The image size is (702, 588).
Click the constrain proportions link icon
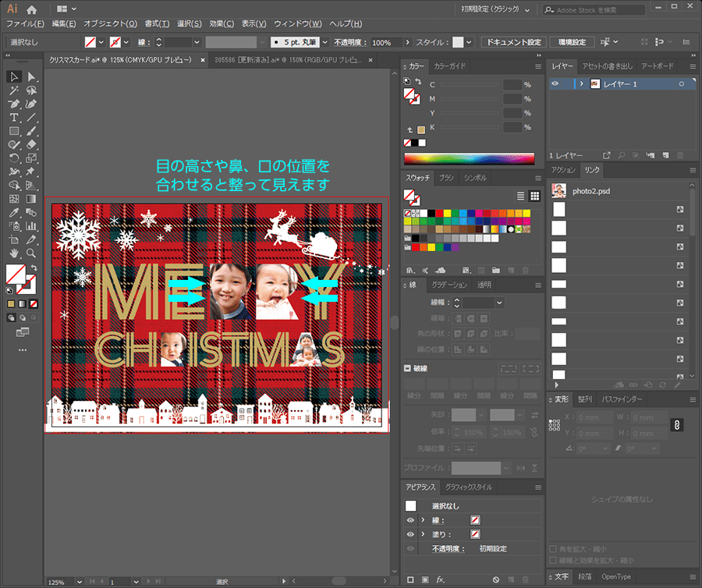point(679,423)
